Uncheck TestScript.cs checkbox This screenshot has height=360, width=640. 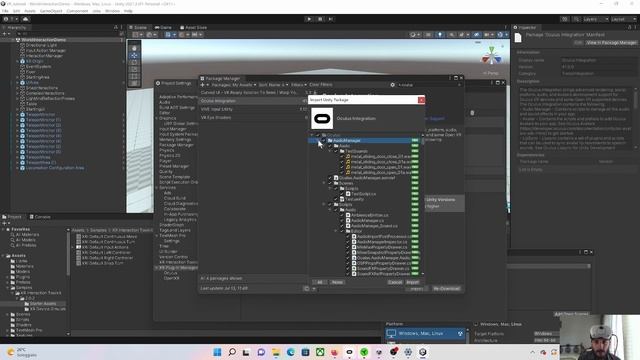coord(342,194)
